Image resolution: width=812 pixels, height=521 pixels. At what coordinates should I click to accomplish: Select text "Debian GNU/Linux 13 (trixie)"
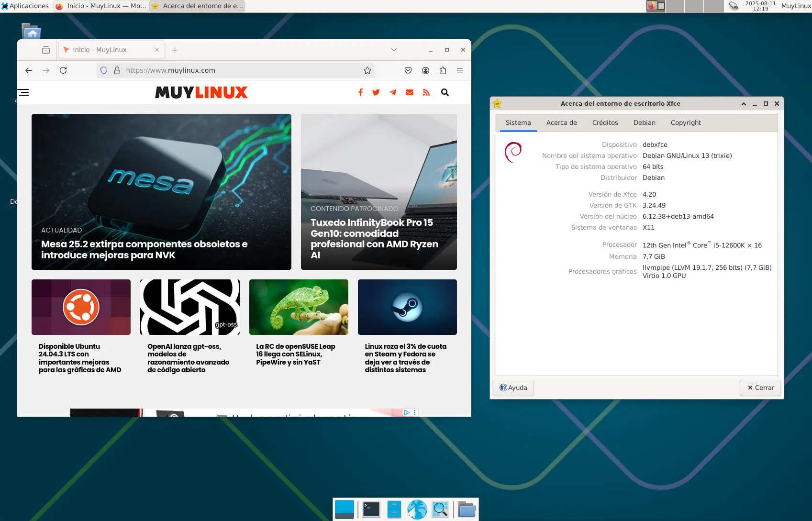[687, 155]
